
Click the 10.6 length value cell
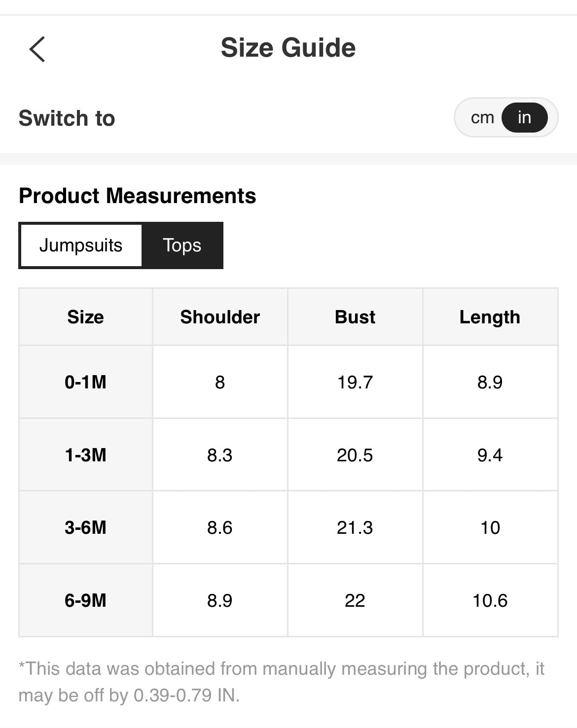[490, 600]
